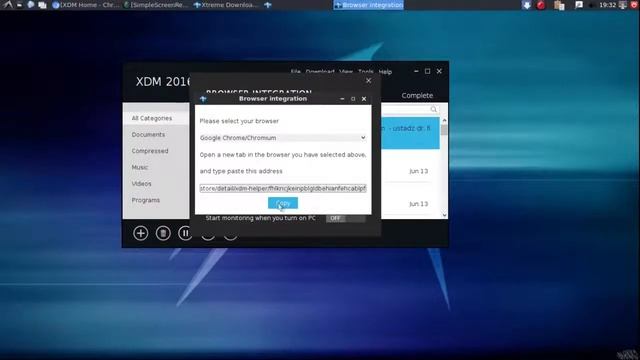Select the Documents category
The height and width of the screenshot is (360, 640).
tap(148, 134)
